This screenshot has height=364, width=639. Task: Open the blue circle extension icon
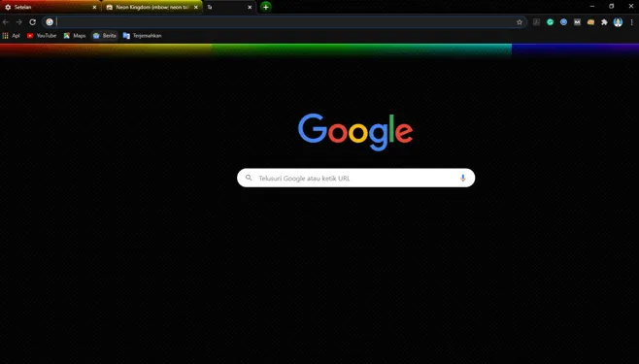(x=563, y=22)
